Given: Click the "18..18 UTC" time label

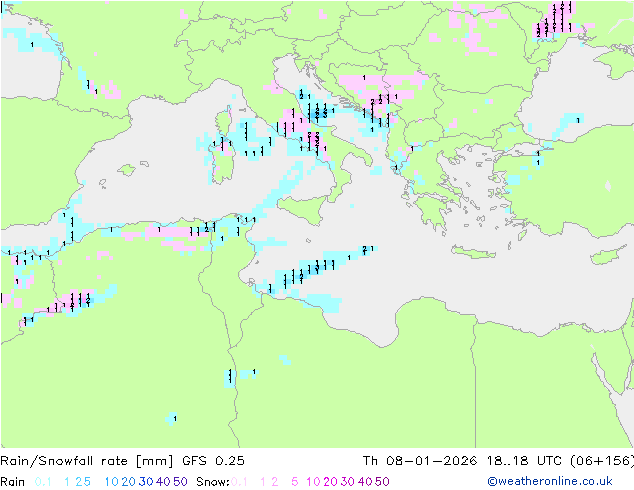Looking at the screenshot, I should (524, 460).
